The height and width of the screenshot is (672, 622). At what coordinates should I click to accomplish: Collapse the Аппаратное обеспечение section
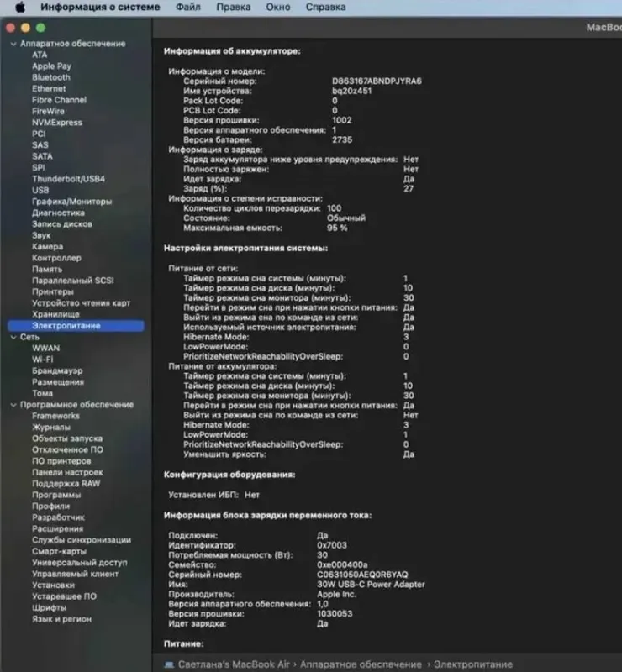(13, 44)
